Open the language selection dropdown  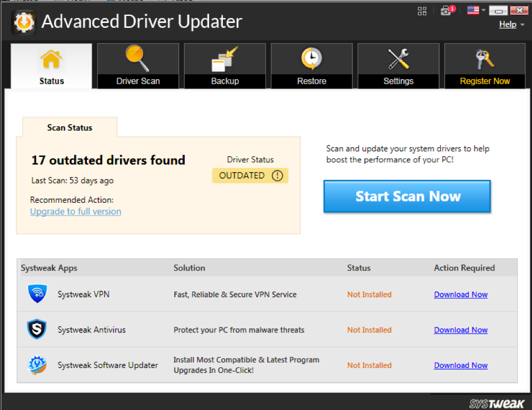[480, 10]
